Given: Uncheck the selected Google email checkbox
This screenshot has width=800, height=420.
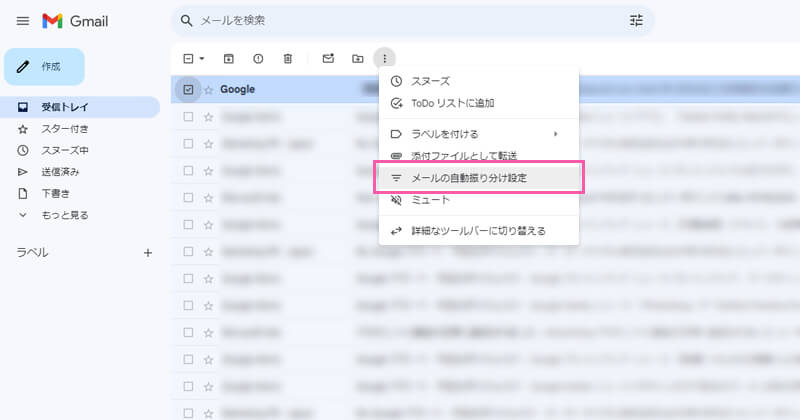Looking at the screenshot, I should point(188,89).
